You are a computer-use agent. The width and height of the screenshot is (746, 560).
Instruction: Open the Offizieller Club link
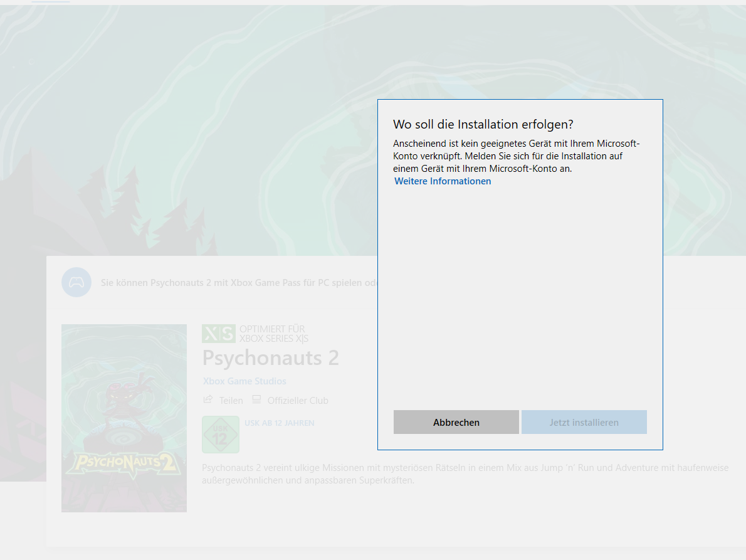click(x=298, y=401)
